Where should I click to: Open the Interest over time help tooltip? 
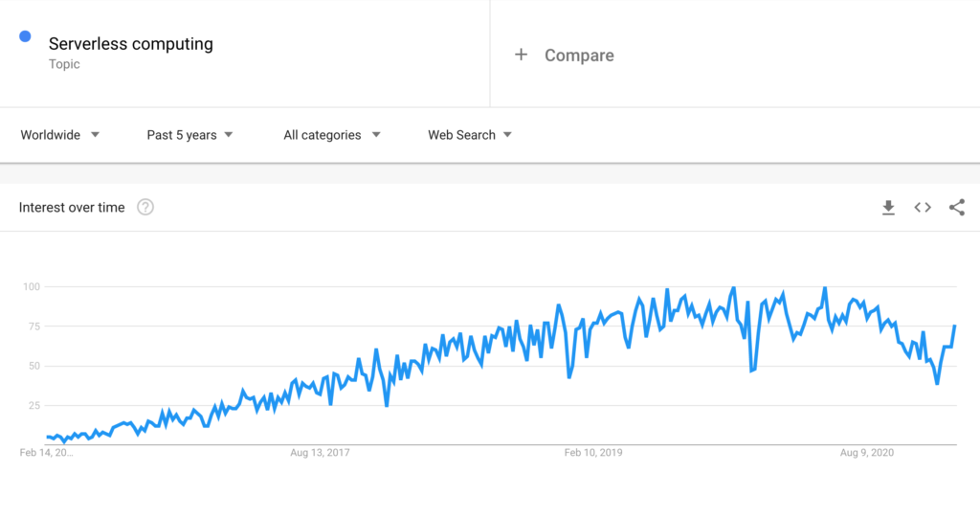click(145, 208)
